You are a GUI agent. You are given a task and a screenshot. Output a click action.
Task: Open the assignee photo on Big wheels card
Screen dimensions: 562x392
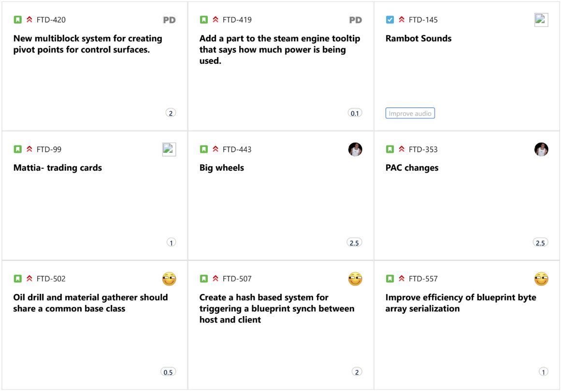click(355, 149)
